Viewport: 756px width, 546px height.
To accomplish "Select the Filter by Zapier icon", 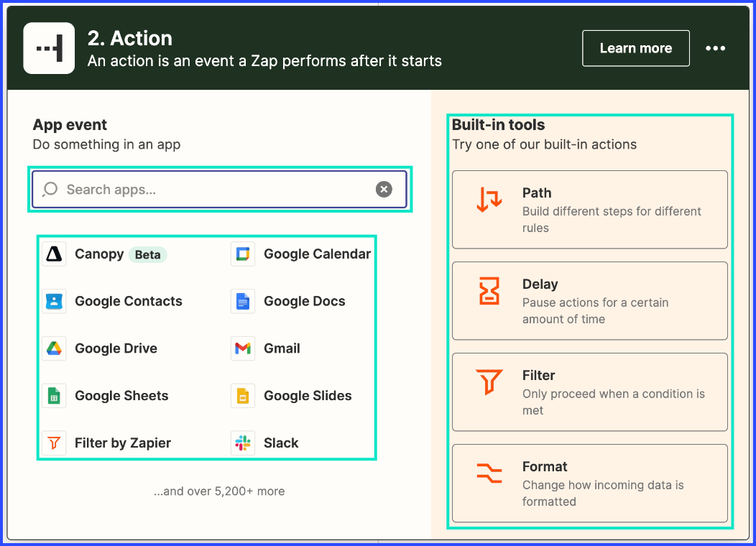I will pos(54,443).
